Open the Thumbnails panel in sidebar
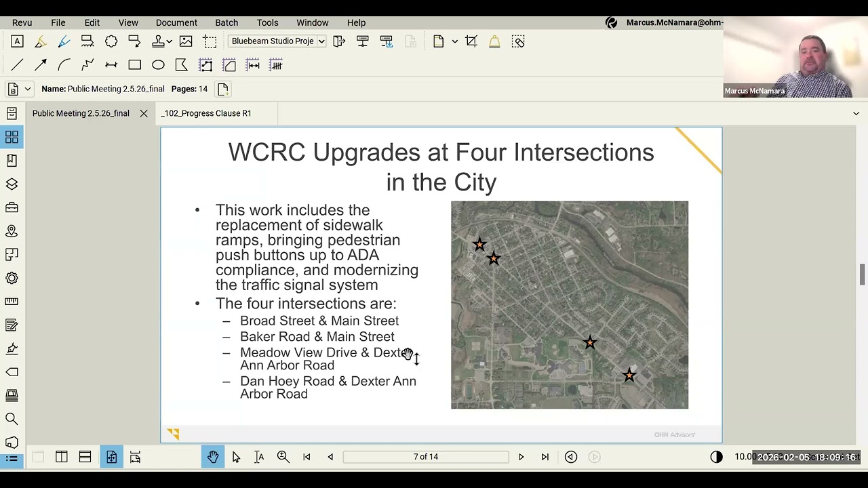The image size is (868, 488). pyautogui.click(x=12, y=137)
